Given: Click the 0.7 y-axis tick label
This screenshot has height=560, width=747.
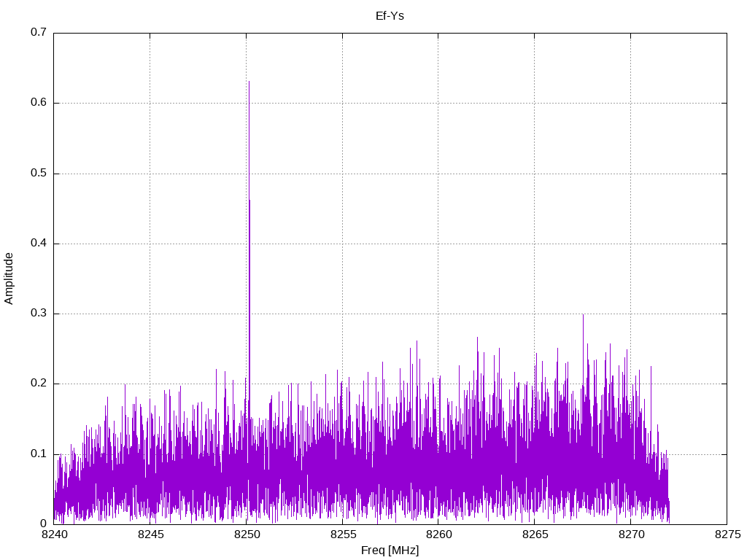Looking at the screenshot, I should (39, 33).
